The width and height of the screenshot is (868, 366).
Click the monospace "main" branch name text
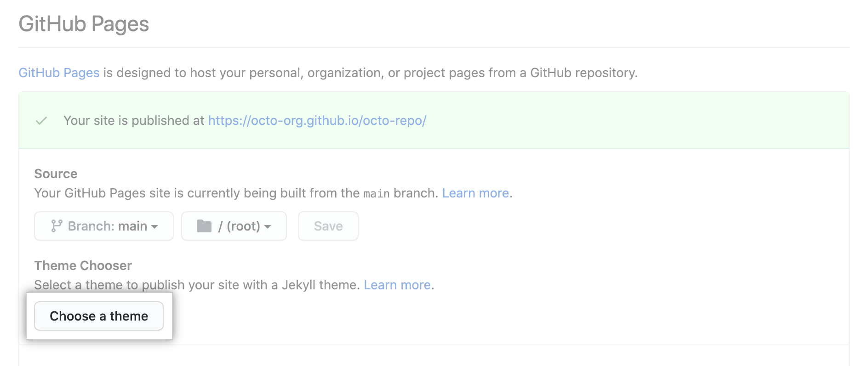click(x=377, y=194)
